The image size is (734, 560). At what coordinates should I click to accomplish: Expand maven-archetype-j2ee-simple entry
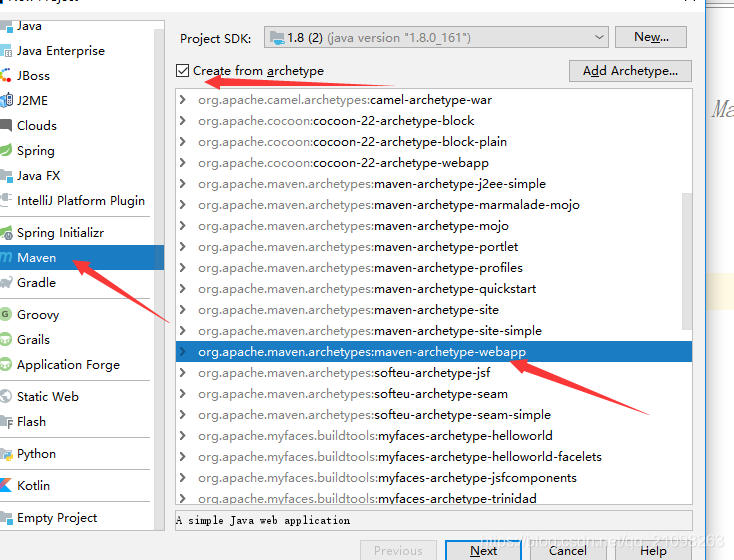coord(183,184)
